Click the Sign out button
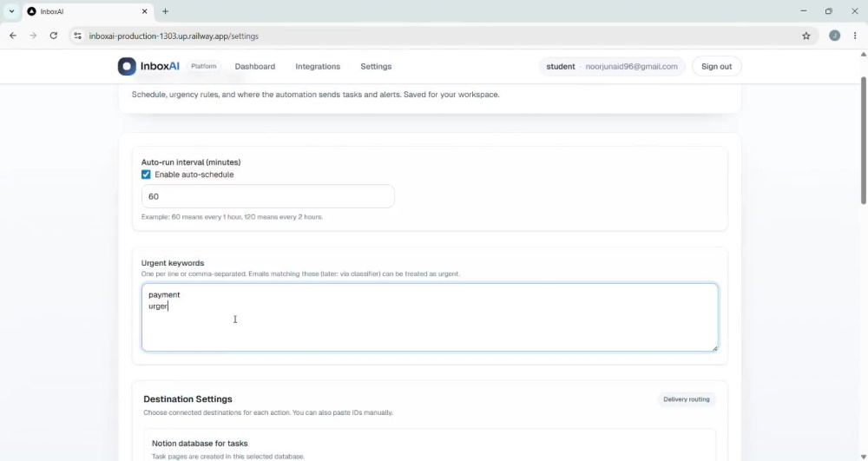This screenshot has width=868, height=461. 716,66
